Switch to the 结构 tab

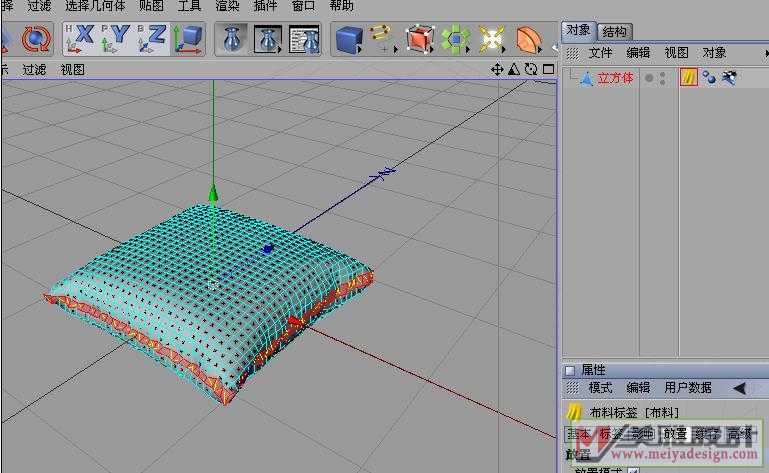(615, 32)
